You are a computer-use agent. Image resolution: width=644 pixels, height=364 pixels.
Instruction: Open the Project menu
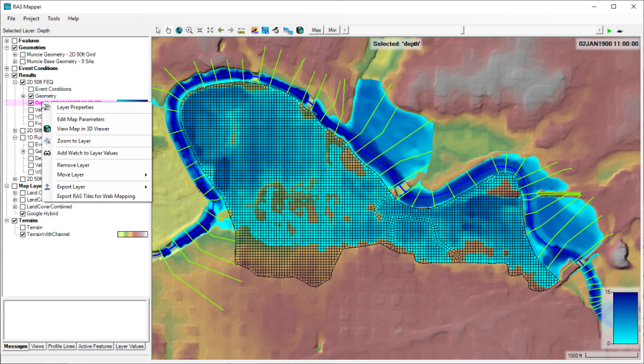[x=31, y=19]
